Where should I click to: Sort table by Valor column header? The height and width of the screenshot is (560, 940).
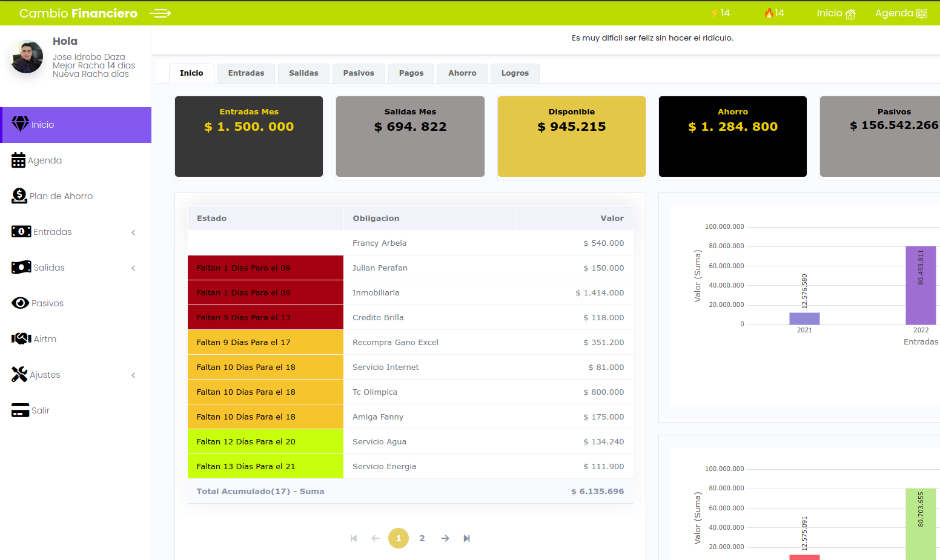point(612,219)
